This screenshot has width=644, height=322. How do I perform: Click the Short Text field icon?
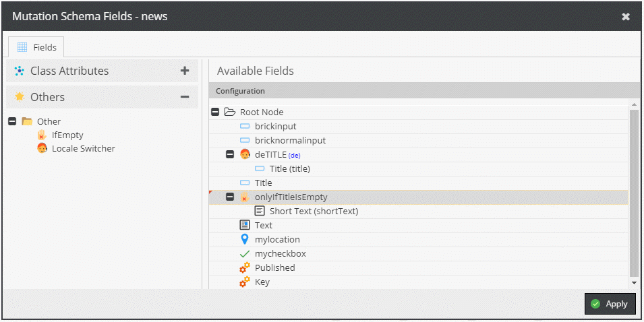tap(260, 211)
